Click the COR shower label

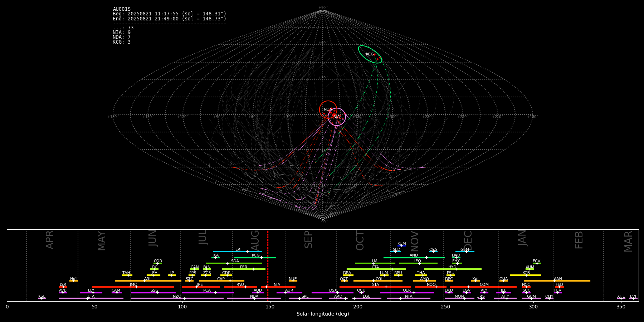tap(158, 261)
